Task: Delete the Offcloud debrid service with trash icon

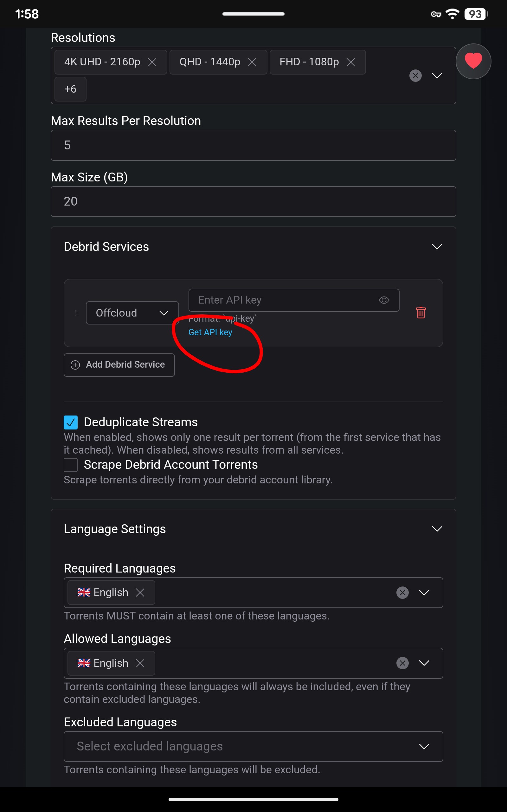Action: tap(421, 312)
